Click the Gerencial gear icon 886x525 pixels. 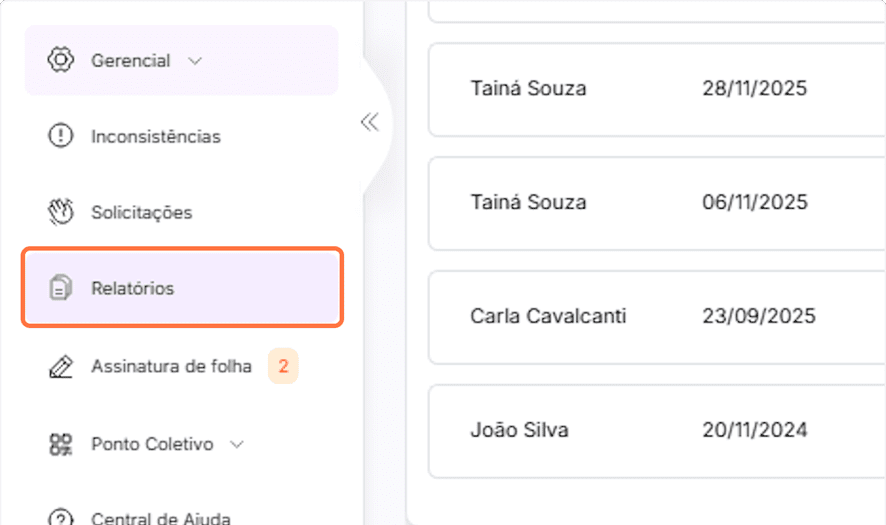coord(61,60)
